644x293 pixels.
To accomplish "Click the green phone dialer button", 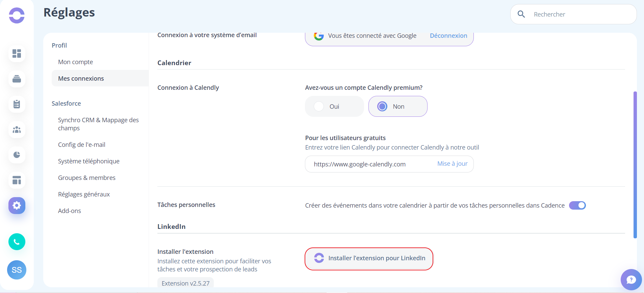I will (17, 242).
